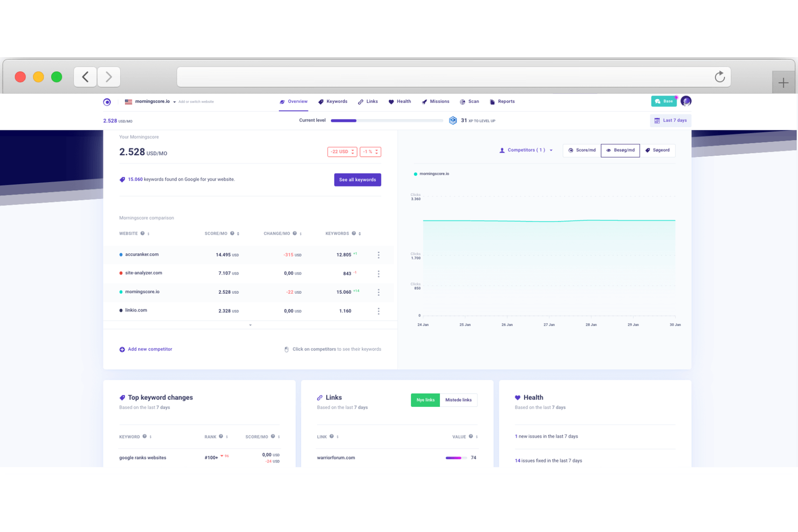The height and width of the screenshot is (532, 798).
Task: Click the browser back arrow
Action: [85, 77]
